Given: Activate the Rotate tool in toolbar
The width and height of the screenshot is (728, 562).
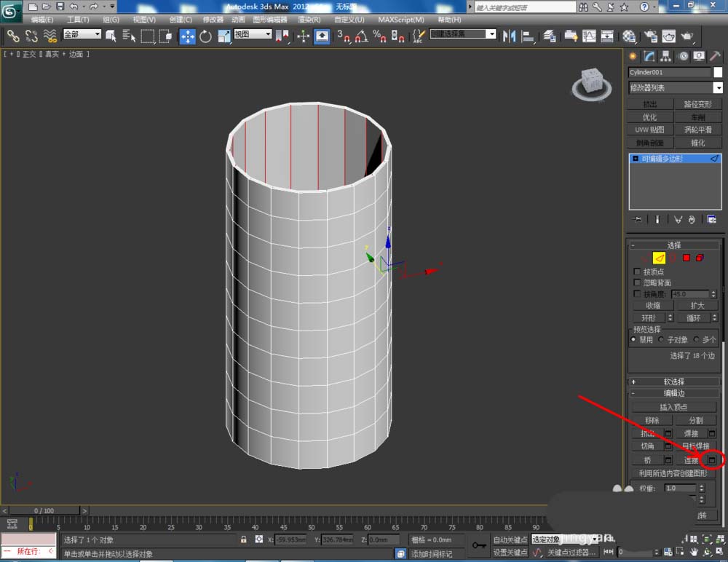Looking at the screenshot, I should [205, 36].
